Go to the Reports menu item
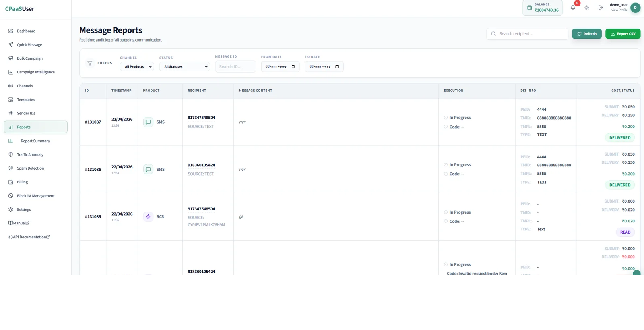The width and height of the screenshot is (644, 330). 35,127
